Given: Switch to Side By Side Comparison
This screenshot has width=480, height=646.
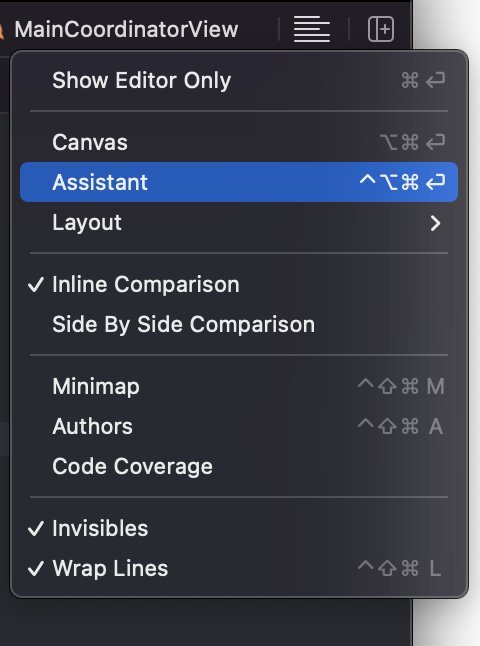Looking at the screenshot, I should (239, 325).
